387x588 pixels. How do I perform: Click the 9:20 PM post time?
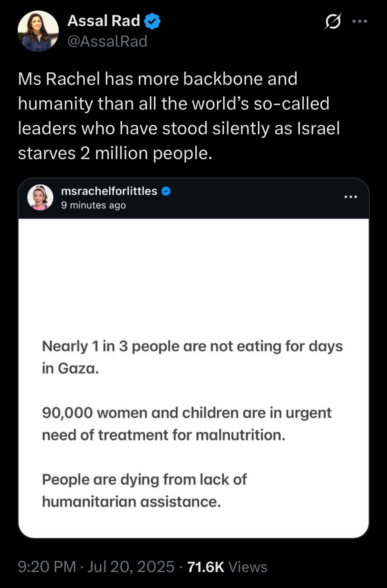(x=47, y=566)
